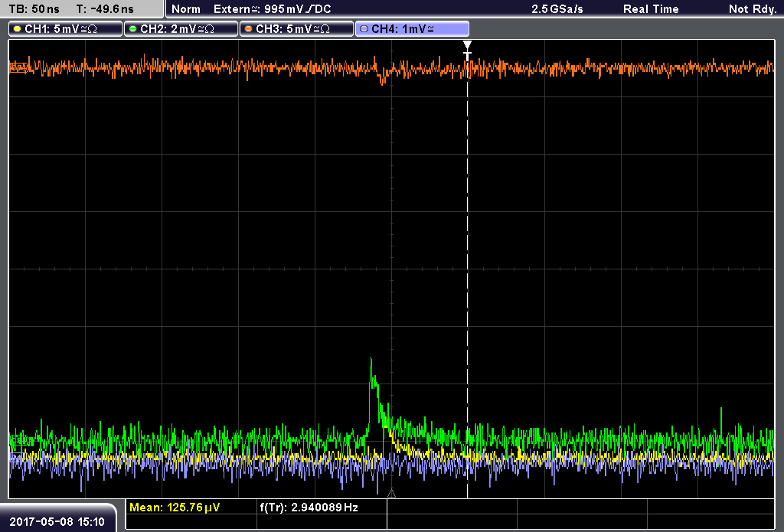This screenshot has width=784, height=532.
Task: Click the orange CH3 ground-level marker at the left edge
Action: point(18,67)
